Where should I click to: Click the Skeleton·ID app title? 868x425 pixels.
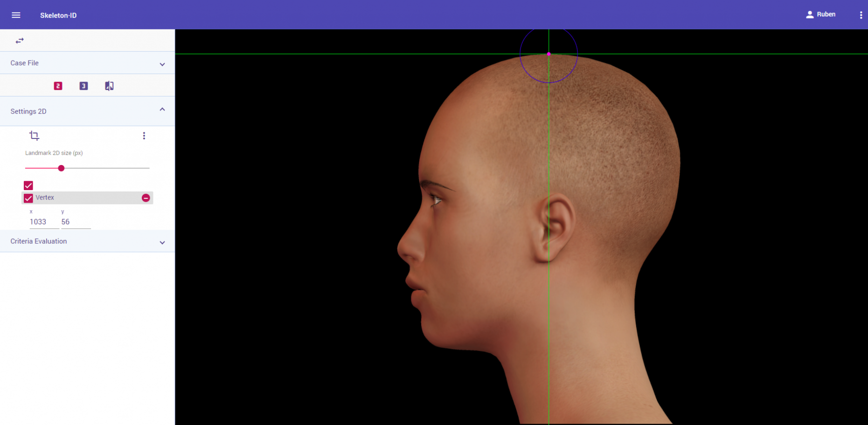point(58,15)
